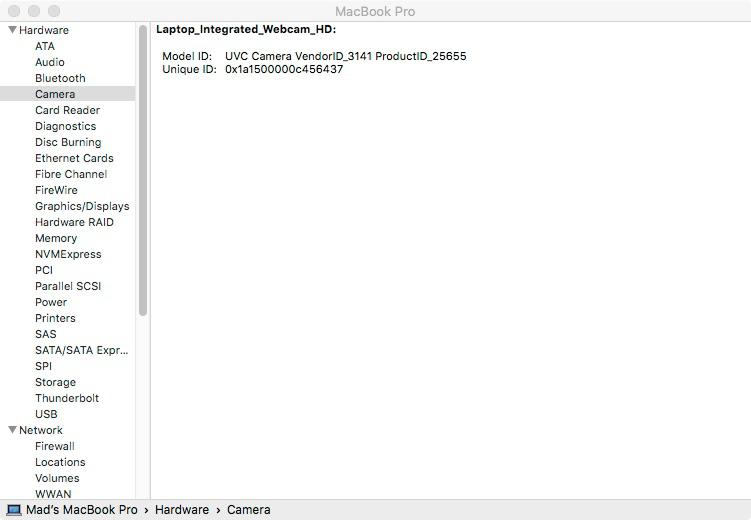
Task: Click the MacBook Pro window title
Action: (x=375, y=11)
